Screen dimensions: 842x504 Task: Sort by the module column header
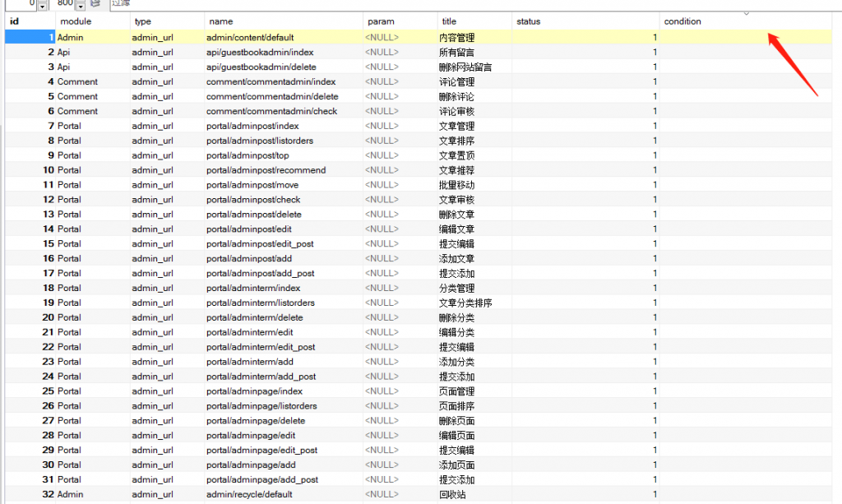pos(90,21)
